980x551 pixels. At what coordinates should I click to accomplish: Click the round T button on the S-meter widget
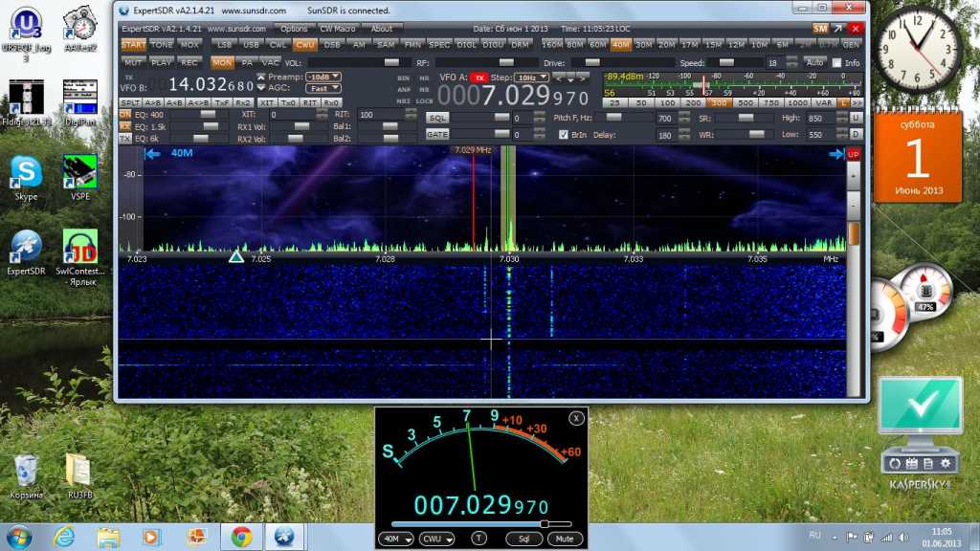479,539
